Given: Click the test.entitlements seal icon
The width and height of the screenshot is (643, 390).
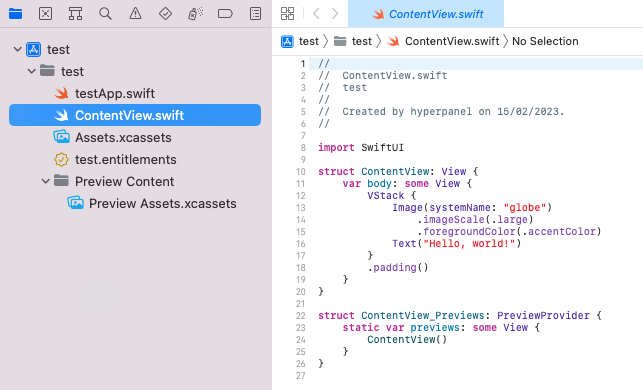Looking at the screenshot, I should [x=62, y=159].
